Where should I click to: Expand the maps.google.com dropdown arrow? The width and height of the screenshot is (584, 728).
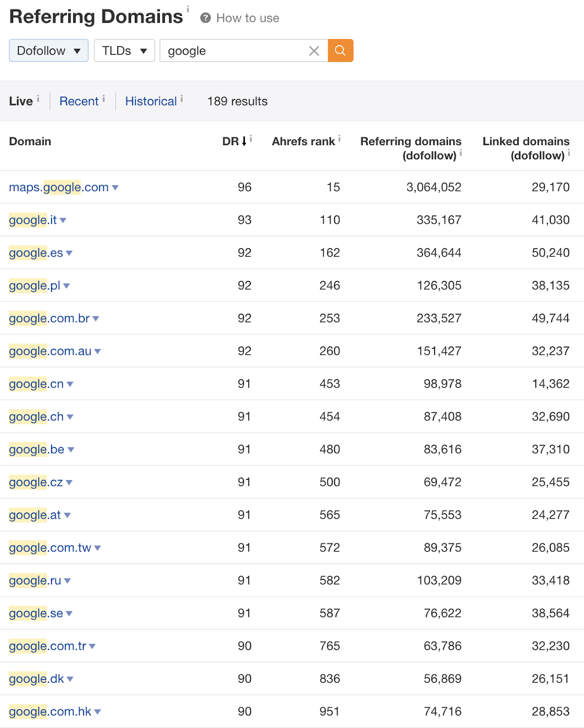(x=115, y=187)
